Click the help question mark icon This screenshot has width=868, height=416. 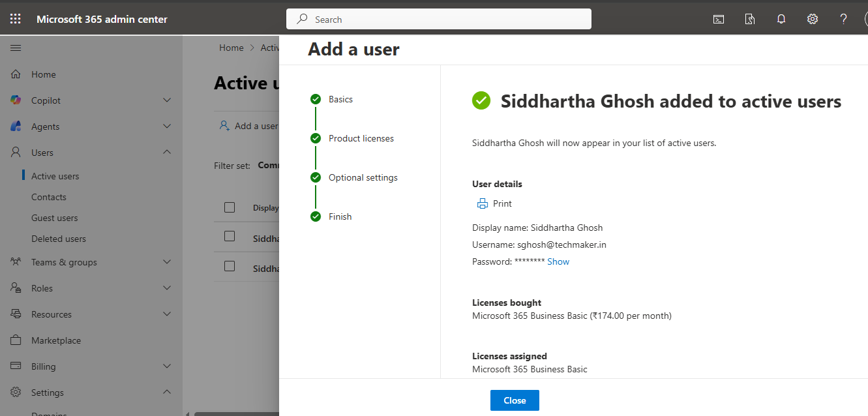[843, 19]
